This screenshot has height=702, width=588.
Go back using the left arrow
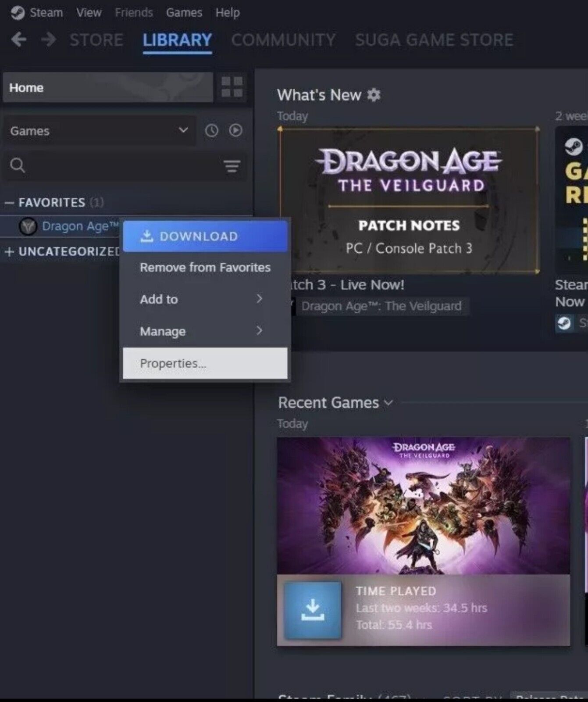[x=19, y=39]
